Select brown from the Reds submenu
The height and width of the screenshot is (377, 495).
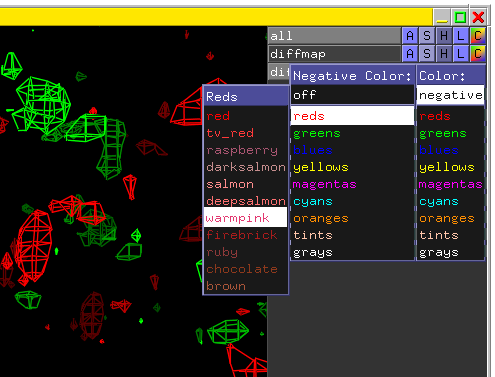point(246,286)
